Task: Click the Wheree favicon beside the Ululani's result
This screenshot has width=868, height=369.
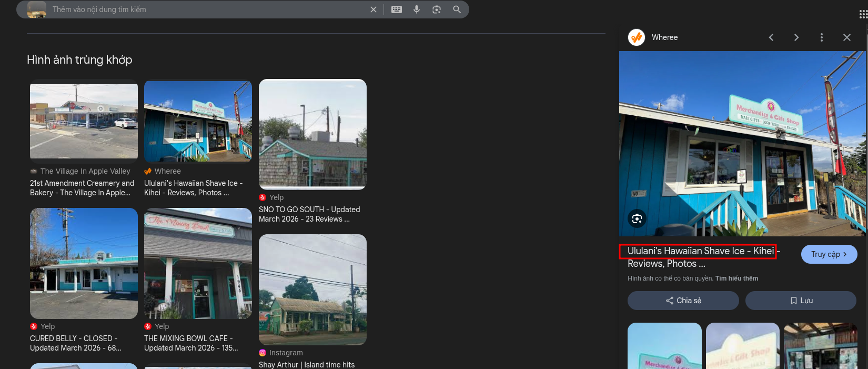Action: point(148,171)
